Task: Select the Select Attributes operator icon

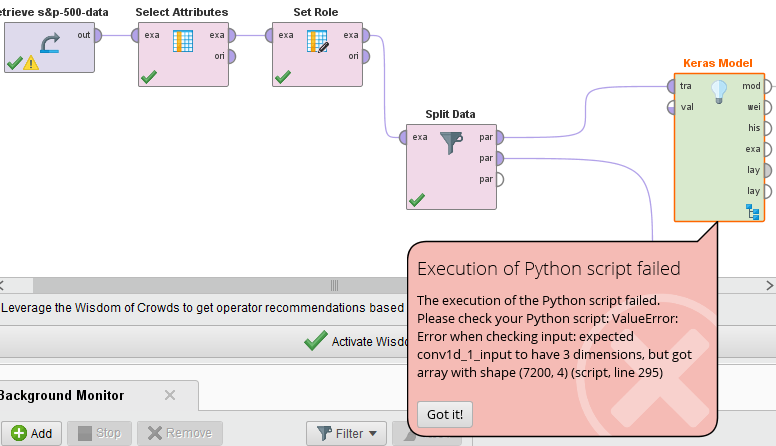Action: [183, 41]
